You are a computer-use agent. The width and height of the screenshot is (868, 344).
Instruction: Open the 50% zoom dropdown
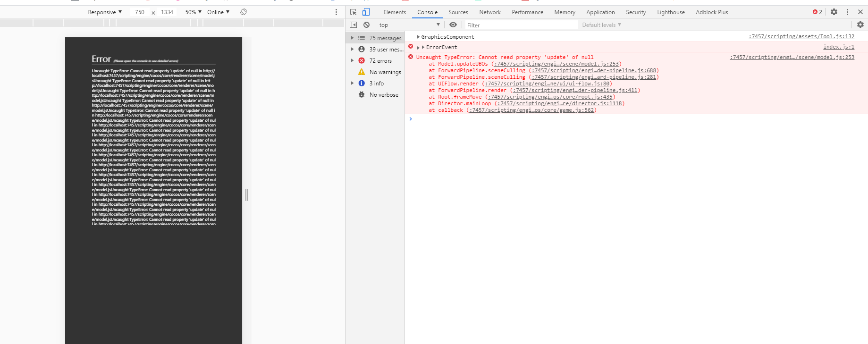(194, 12)
